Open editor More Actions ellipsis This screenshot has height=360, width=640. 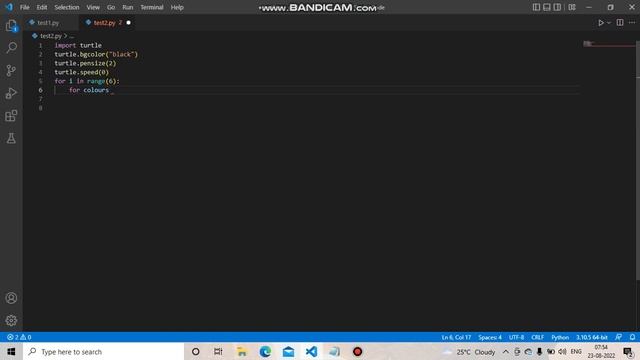[632, 23]
